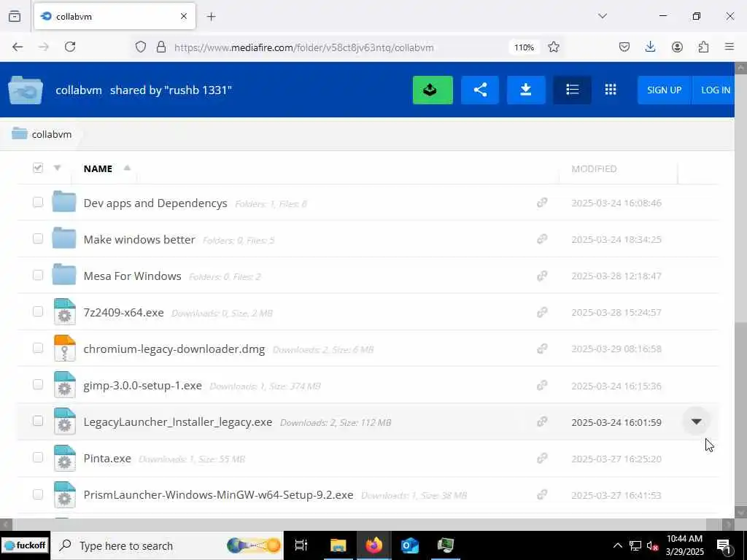
Task: Sort by the MODIFIED column header
Action: 594,168
